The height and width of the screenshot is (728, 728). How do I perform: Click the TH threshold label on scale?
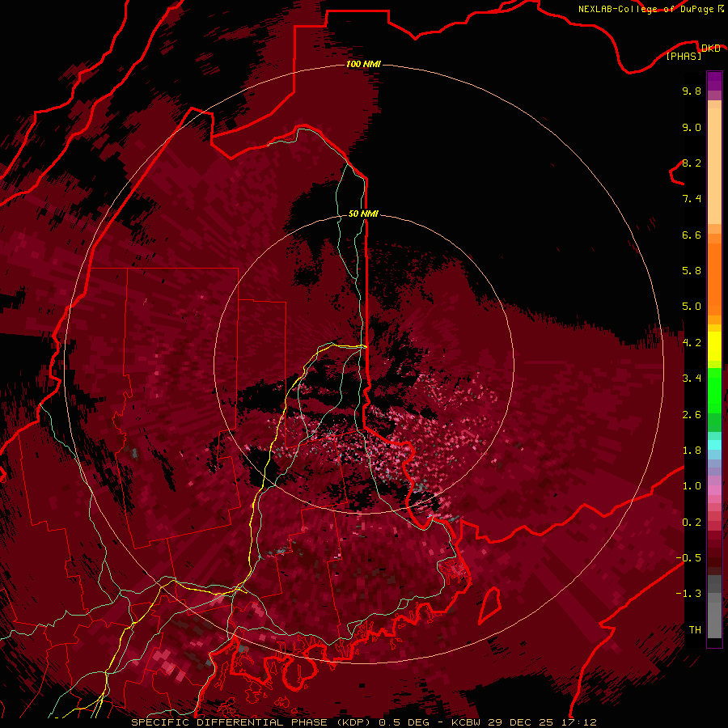click(x=695, y=630)
